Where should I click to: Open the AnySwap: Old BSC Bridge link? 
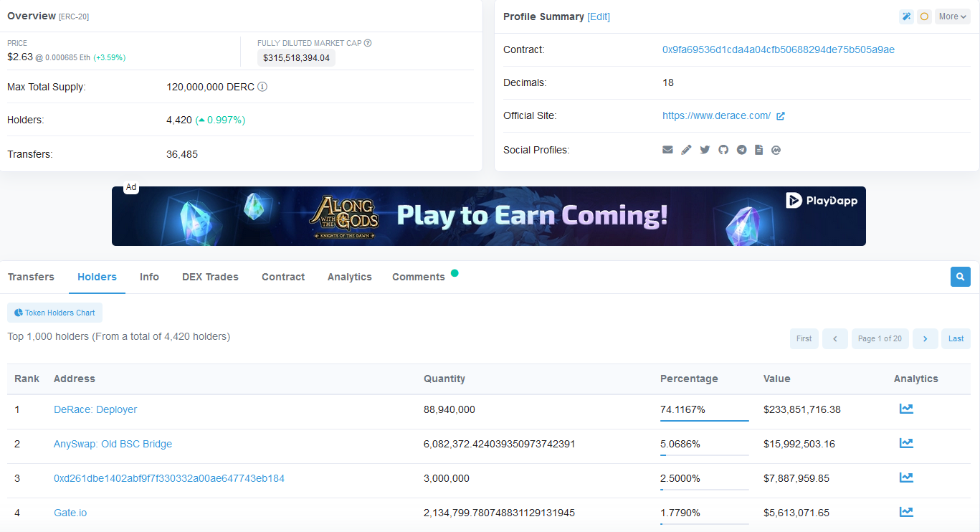coord(113,444)
